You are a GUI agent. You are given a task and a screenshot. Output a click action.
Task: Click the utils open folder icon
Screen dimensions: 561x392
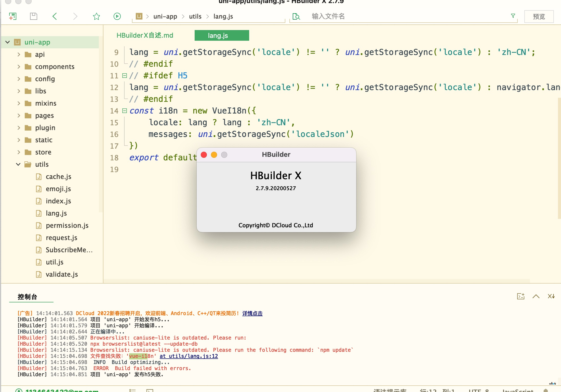click(x=28, y=164)
